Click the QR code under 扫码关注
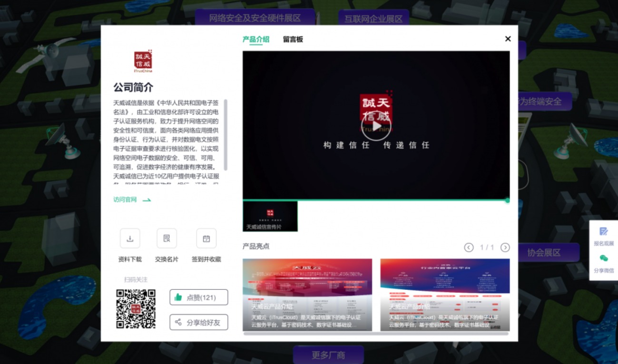618x364 pixels. click(136, 309)
